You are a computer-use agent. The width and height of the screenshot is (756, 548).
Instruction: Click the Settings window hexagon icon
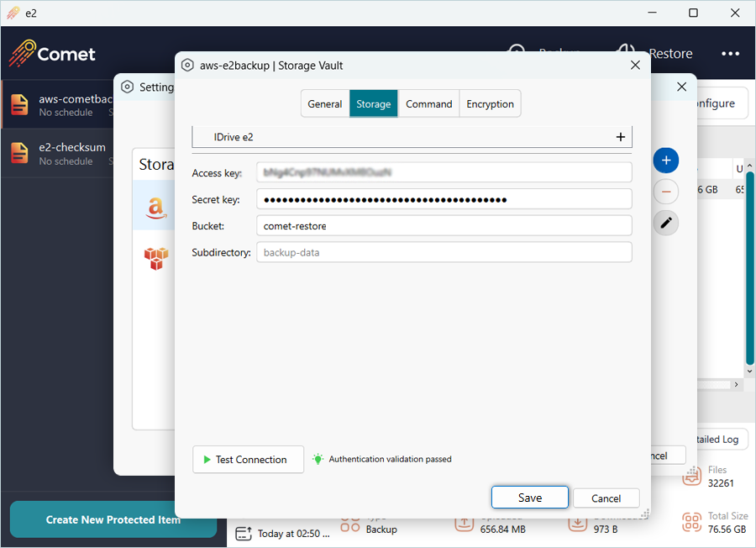127,87
